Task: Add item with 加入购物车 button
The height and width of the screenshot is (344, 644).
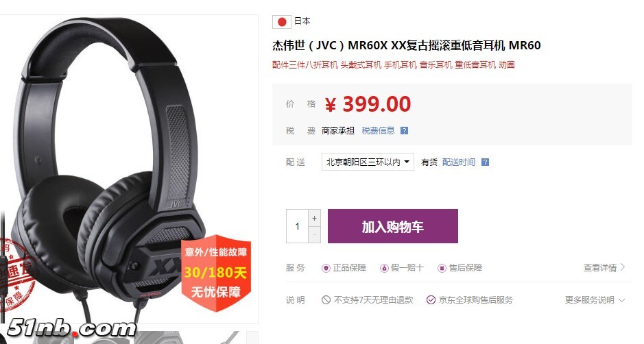Action: [x=393, y=226]
